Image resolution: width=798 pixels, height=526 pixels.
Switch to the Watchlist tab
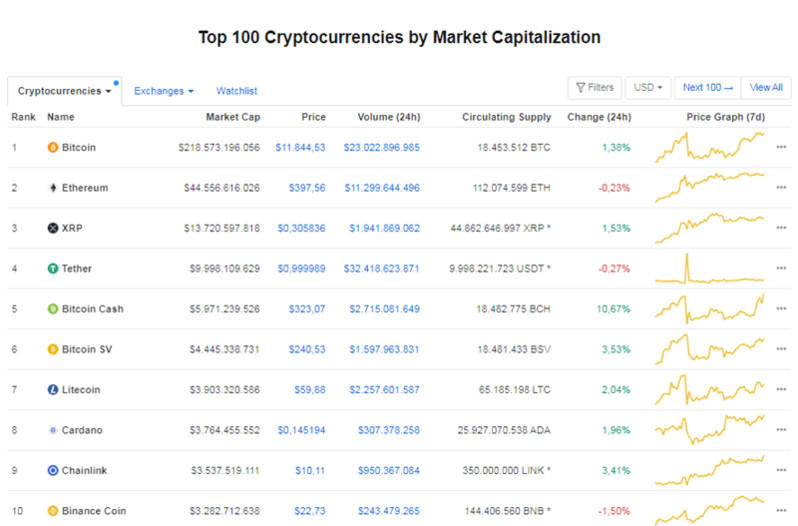[x=237, y=91]
